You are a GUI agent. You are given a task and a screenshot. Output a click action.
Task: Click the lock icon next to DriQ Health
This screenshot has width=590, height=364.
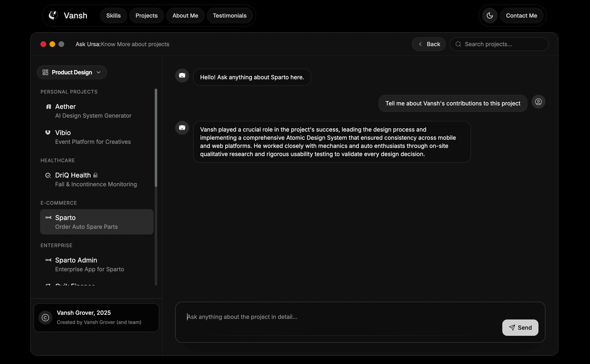pos(95,175)
